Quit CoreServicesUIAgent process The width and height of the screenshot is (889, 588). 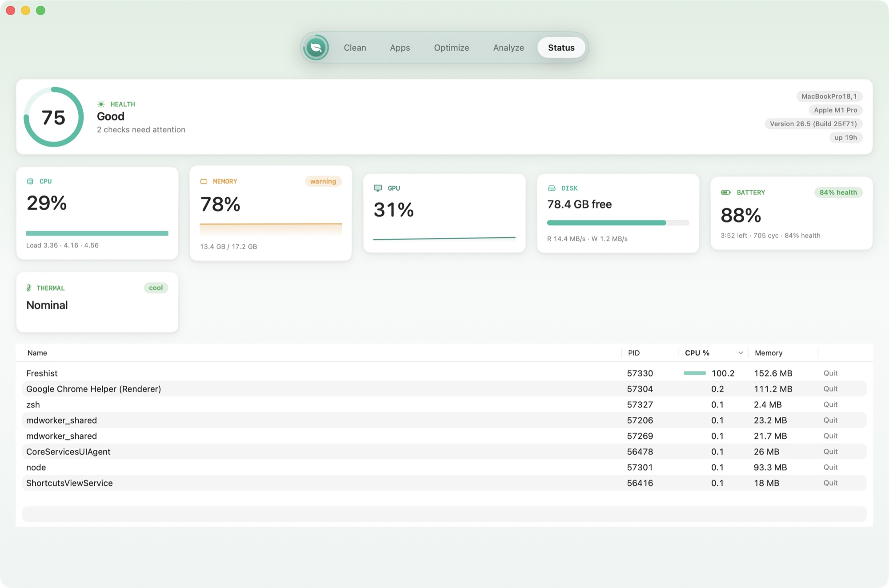(830, 452)
